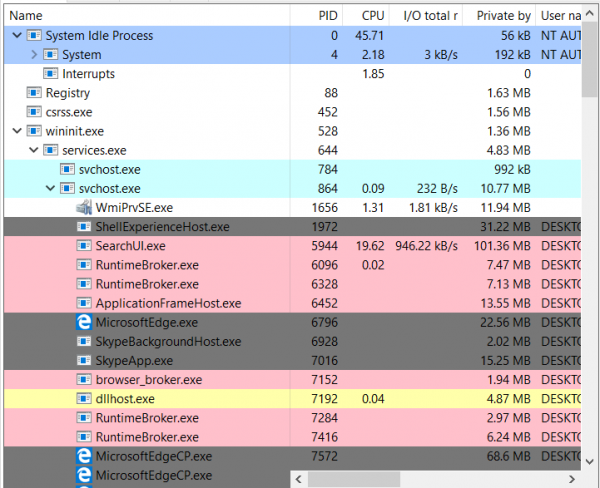This screenshot has height=488, width=600.
Task: Sort processes by the CPU column header
Action: 371,15
